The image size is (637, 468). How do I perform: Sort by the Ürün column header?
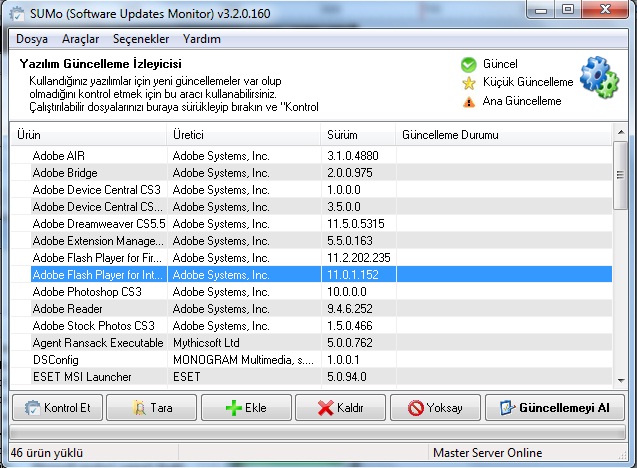pyautogui.click(x=89, y=134)
